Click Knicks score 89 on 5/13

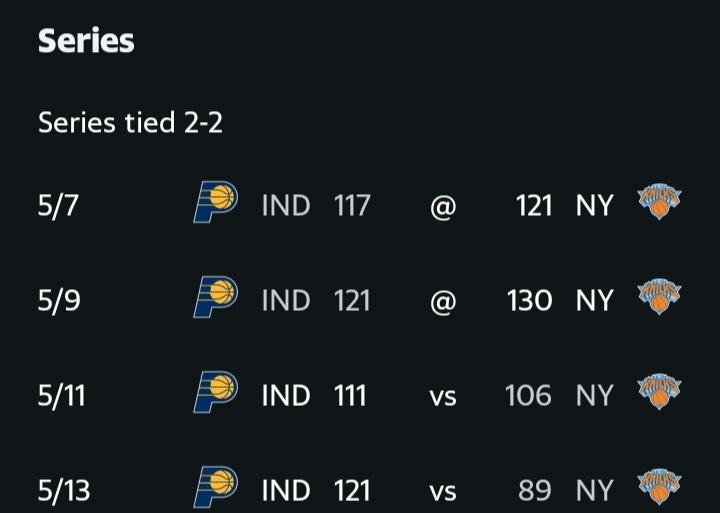[x=535, y=490]
